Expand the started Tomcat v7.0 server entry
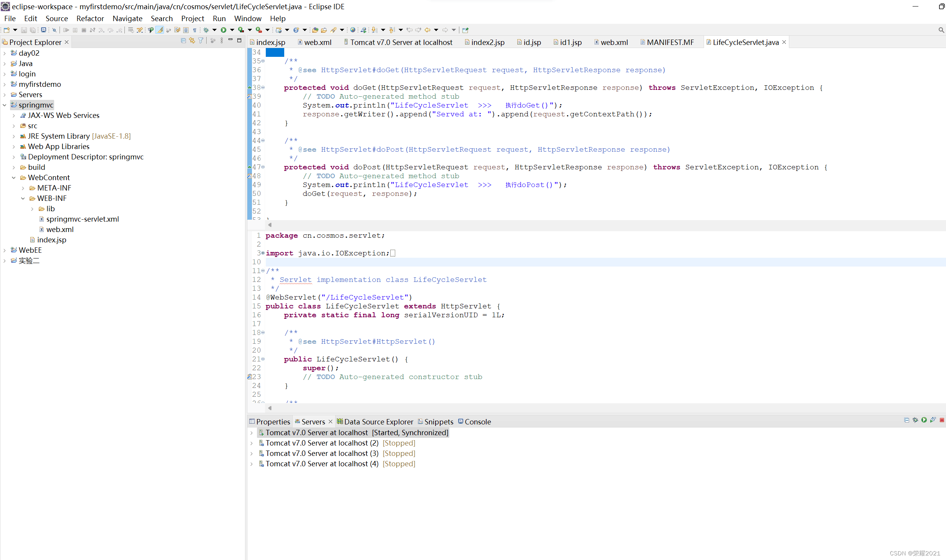 click(x=252, y=432)
